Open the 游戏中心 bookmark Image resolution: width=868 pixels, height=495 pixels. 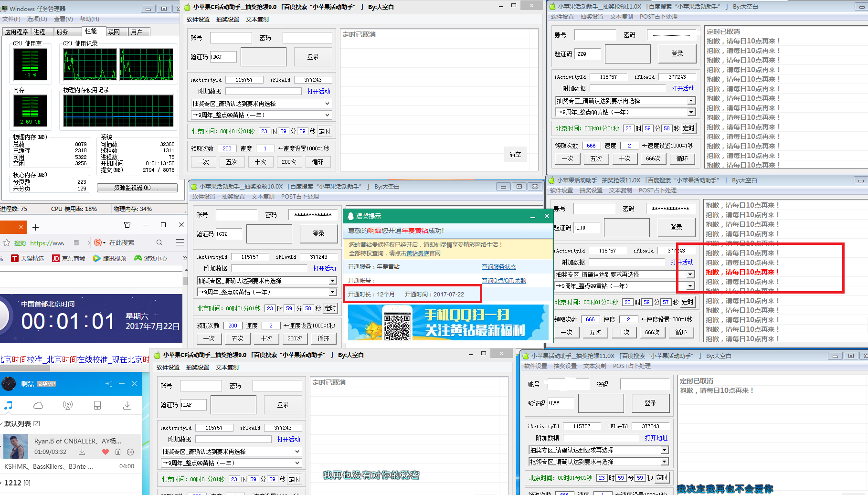pos(151,258)
